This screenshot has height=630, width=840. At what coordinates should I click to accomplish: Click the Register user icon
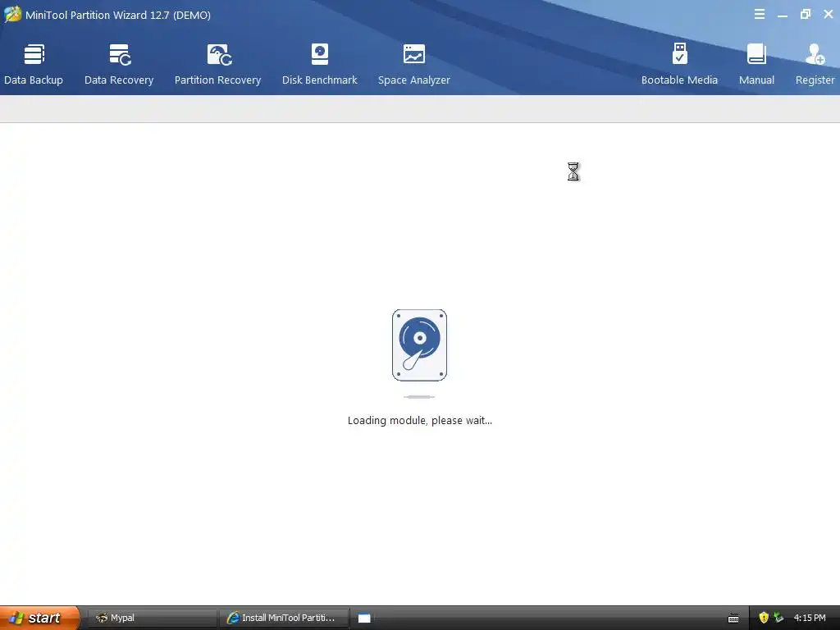(815, 54)
